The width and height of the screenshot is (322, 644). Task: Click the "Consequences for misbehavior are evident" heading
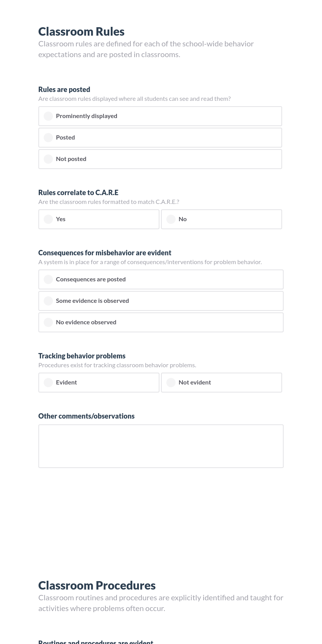[x=105, y=253]
